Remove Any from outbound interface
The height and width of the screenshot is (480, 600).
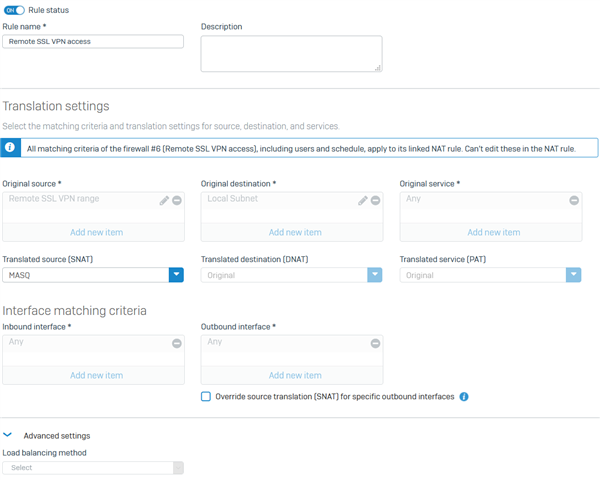pos(375,343)
